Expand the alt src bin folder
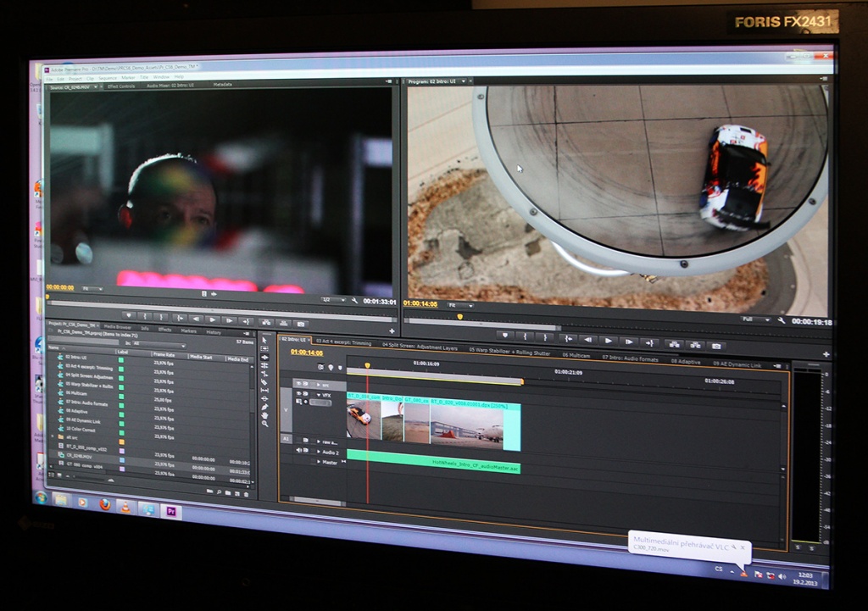 tap(53, 436)
